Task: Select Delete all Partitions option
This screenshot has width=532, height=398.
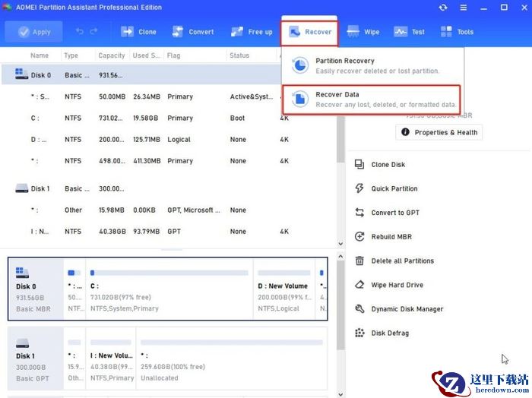Action: (402, 261)
